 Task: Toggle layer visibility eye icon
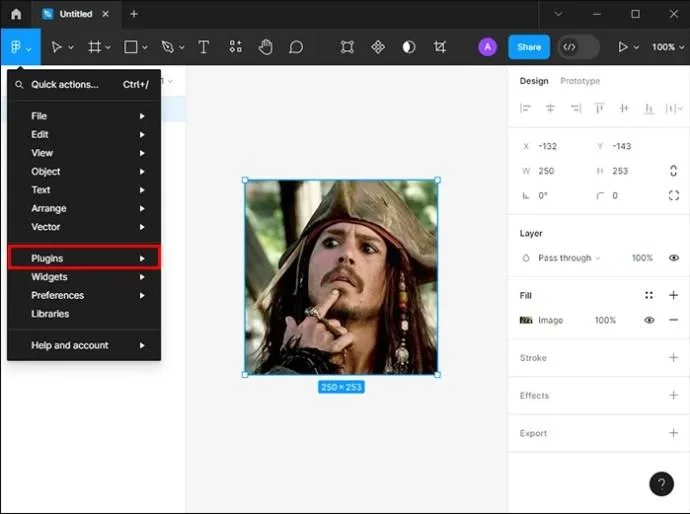tap(674, 258)
